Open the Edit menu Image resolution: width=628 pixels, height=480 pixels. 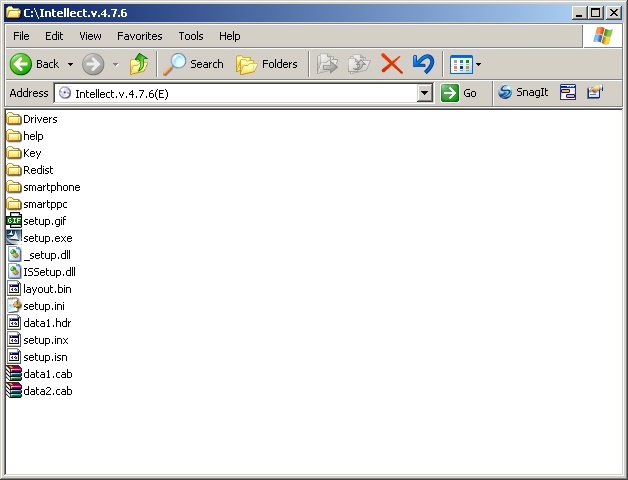click(x=54, y=36)
